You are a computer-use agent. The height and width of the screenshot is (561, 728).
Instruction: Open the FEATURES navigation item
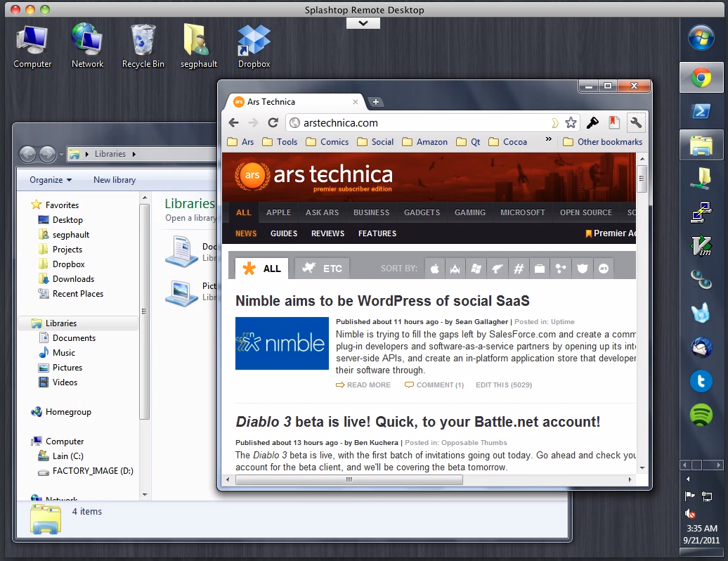tap(377, 233)
